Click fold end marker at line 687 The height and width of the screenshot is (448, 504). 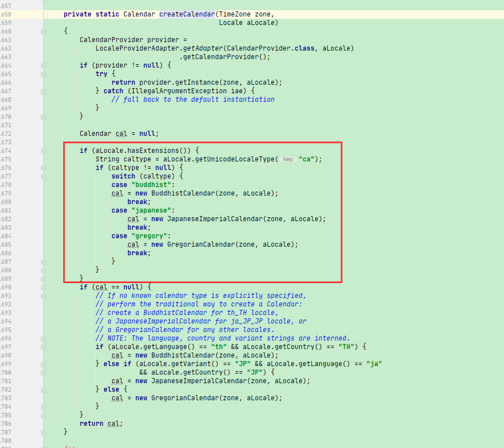(x=44, y=262)
